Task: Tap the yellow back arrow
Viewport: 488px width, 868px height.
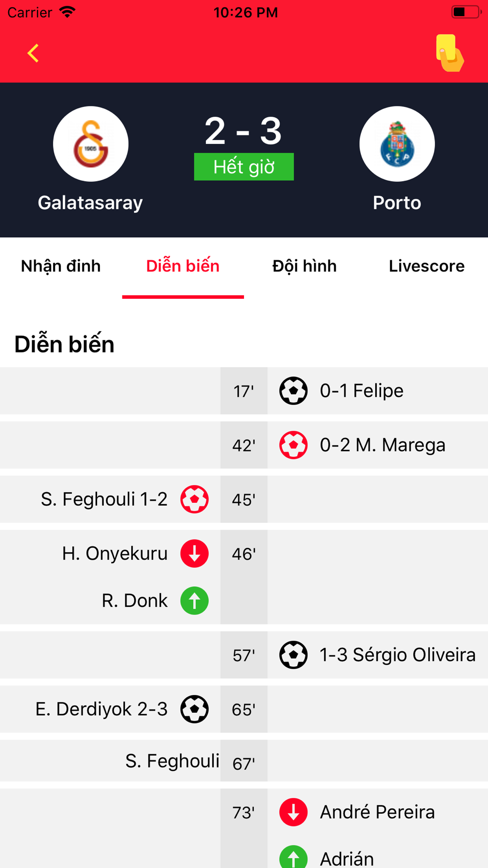Action: [33, 53]
